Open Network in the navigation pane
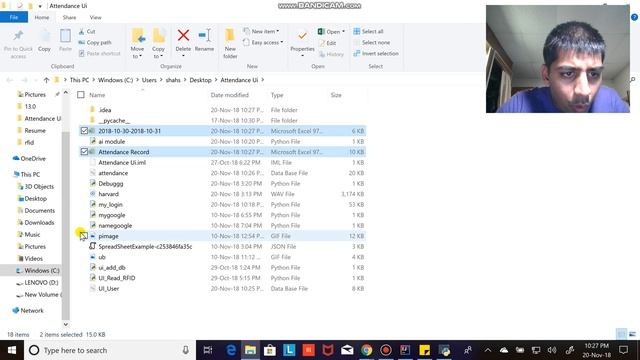Viewport: 640px width, 360px height. pos(28,311)
